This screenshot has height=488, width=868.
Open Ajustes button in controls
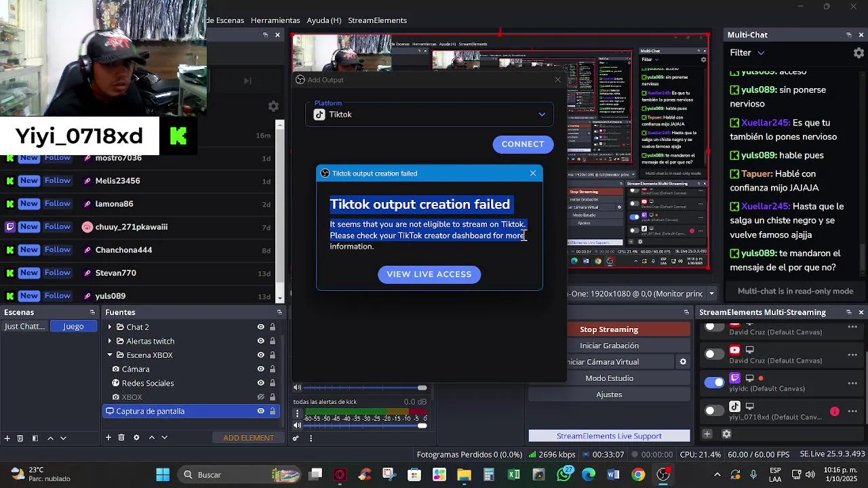(609, 394)
